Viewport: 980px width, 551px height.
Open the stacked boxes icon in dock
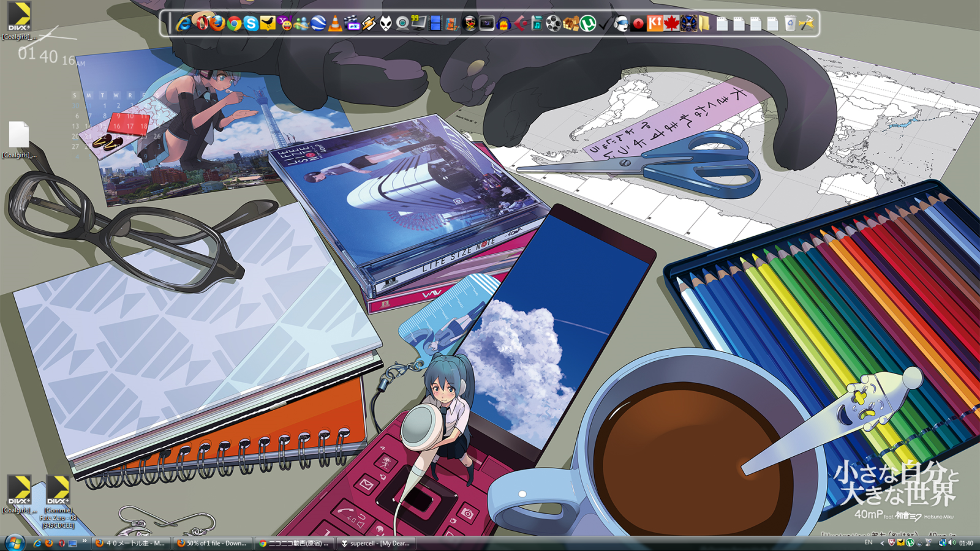(571, 24)
